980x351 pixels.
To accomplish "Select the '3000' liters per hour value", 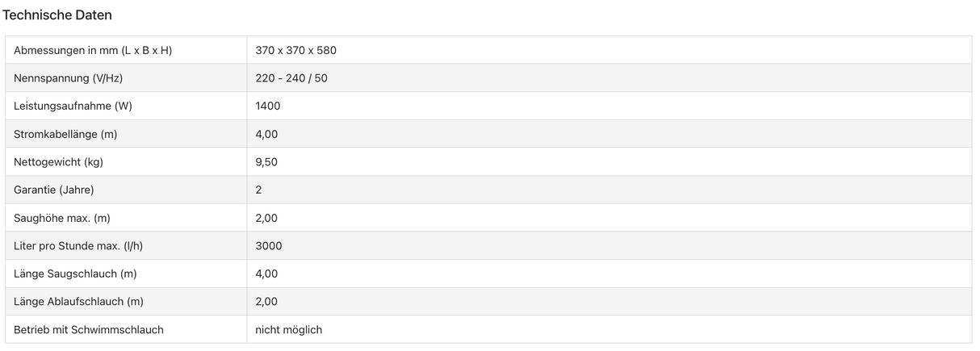I will tap(269, 246).
